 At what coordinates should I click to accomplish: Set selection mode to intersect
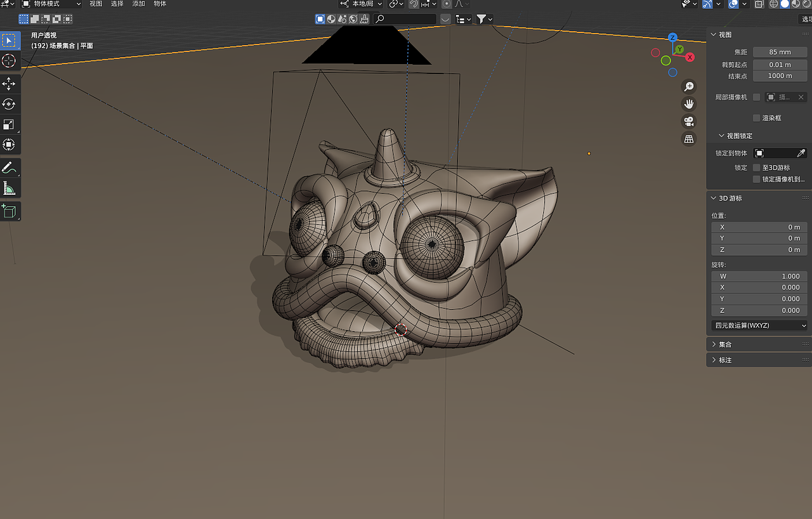point(66,20)
